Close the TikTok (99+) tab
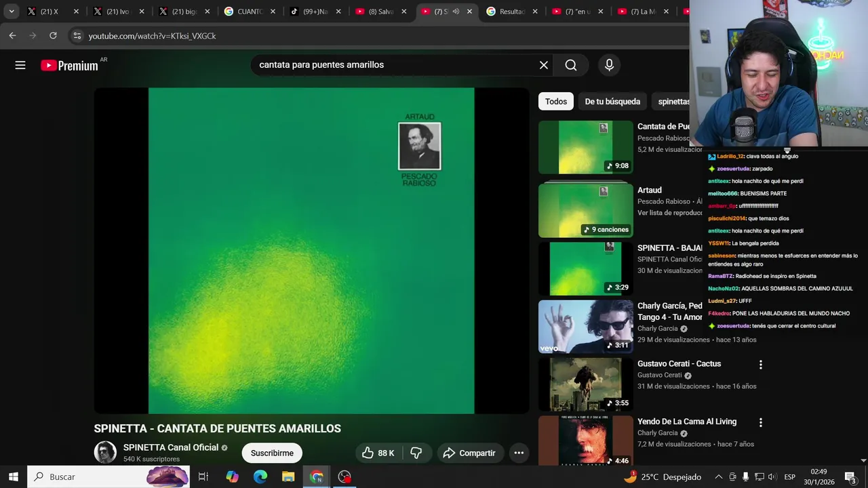This screenshot has width=868, height=488. (x=338, y=12)
